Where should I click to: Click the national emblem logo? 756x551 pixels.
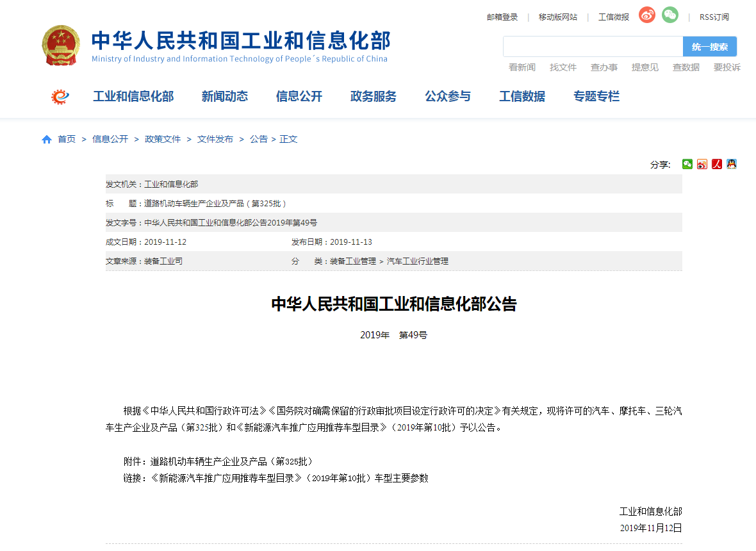61,45
